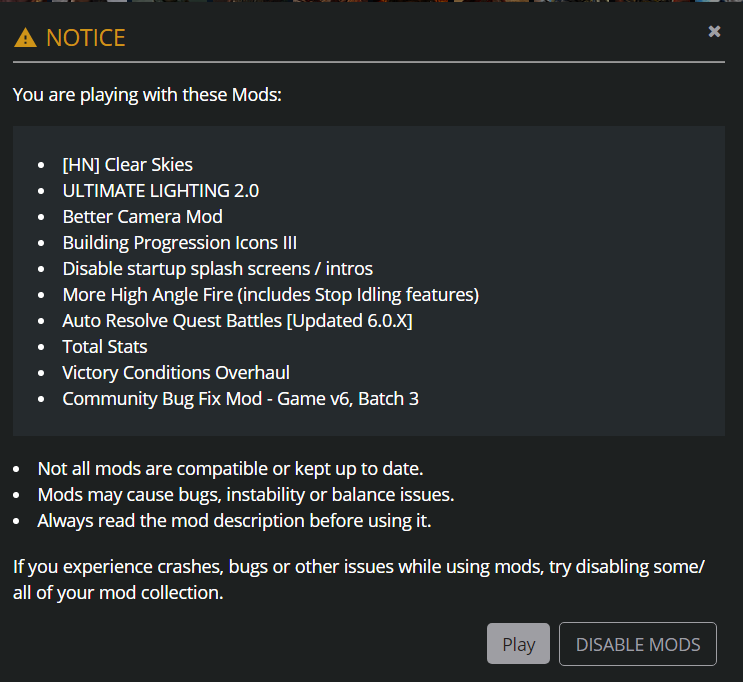Click the Total Stats mod entry
This screenshot has width=743, height=682.
105,347
